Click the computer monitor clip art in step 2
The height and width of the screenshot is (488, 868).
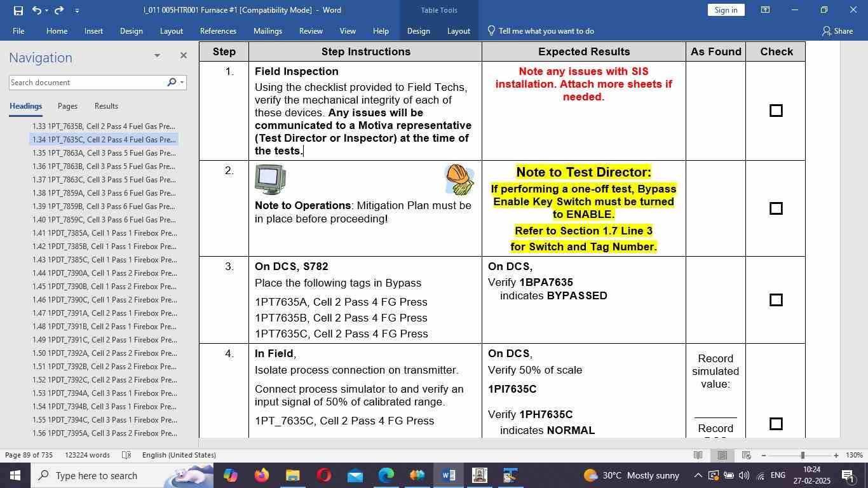tap(270, 179)
